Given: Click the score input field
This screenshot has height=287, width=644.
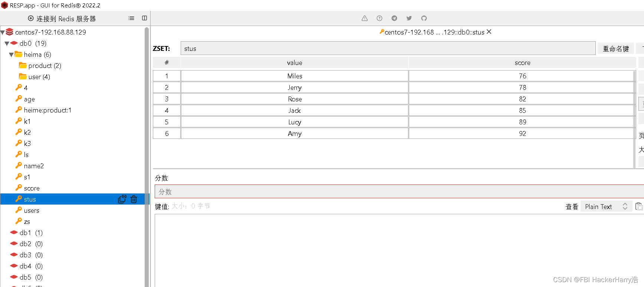Looking at the screenshot, I should coord(399,192).
